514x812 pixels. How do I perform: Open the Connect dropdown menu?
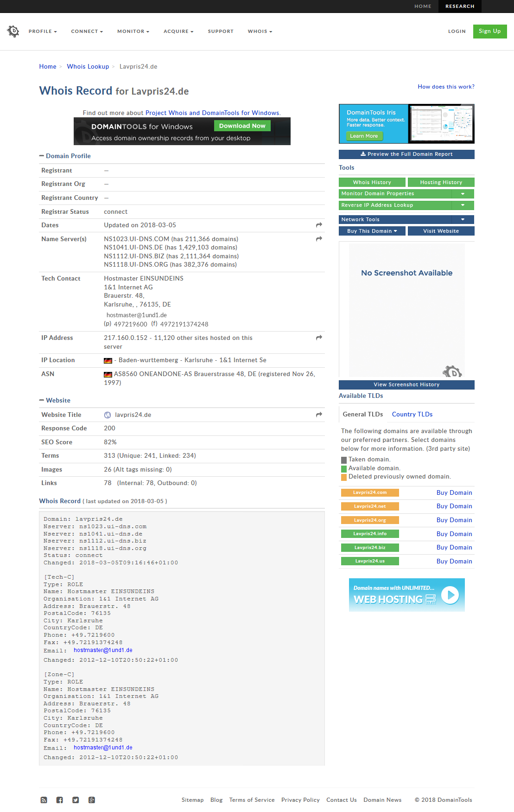click(87, 32)
